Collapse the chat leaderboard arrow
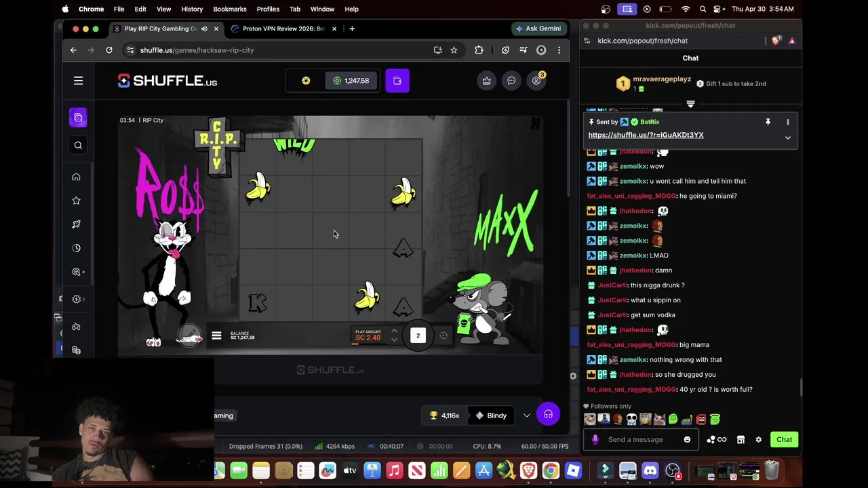Image resolution: width=868 pixels, height=488 pixels. pos(690,104)
